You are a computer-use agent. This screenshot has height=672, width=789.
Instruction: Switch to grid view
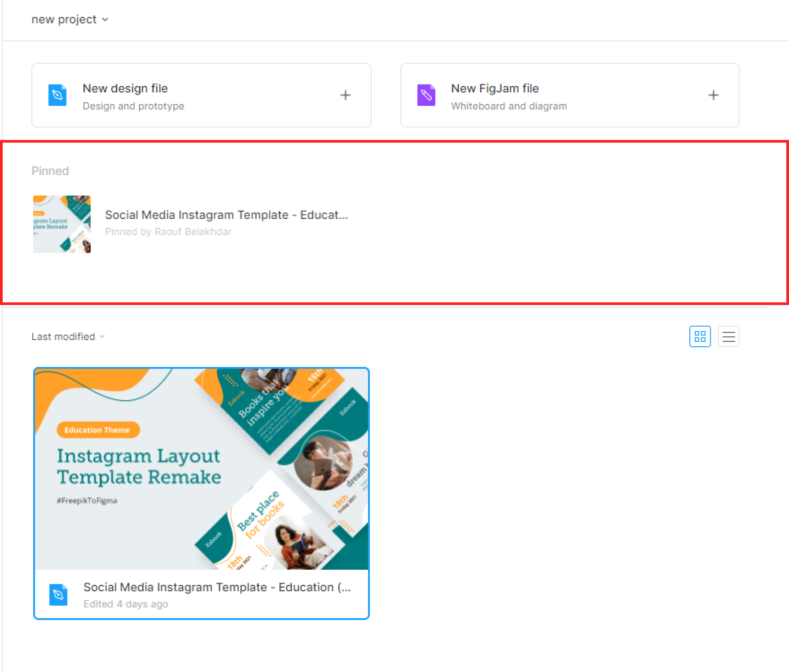700,336
